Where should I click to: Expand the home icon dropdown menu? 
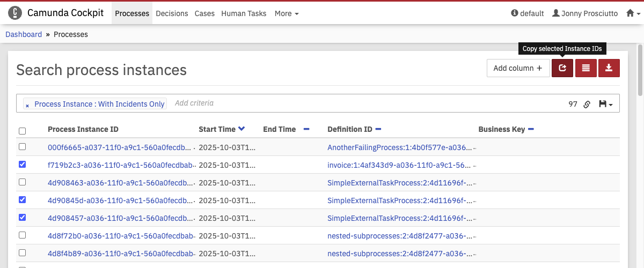click(633, 13)
